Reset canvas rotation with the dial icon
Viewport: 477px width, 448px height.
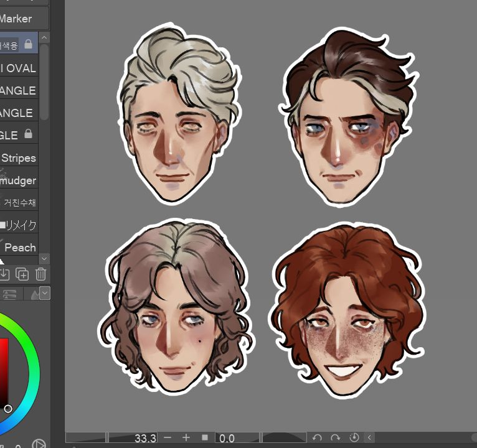click(354, 437)
